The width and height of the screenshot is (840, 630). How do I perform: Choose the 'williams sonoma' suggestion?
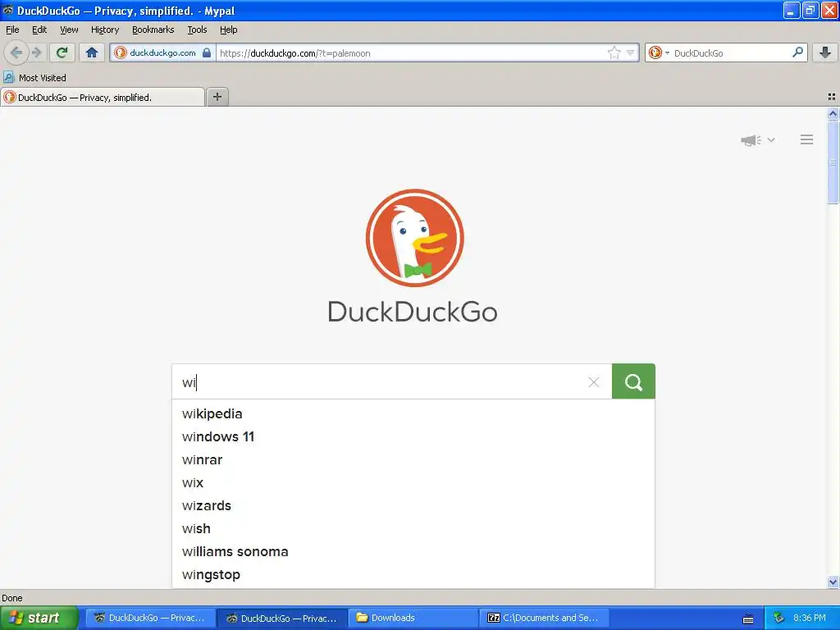coord(413,552)
